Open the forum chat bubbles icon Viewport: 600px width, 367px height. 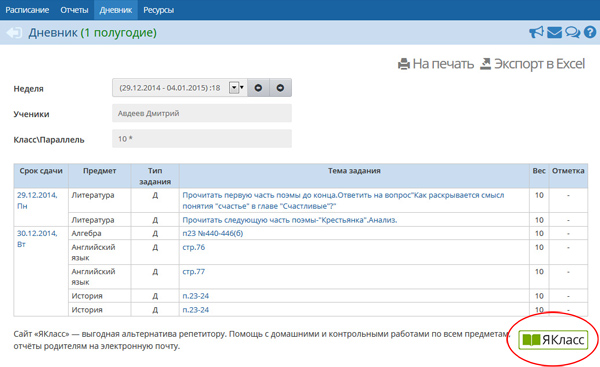point(572,33)
